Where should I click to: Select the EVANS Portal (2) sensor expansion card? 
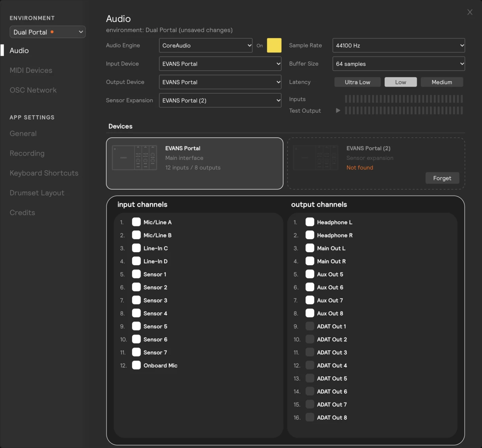(376, 163)
